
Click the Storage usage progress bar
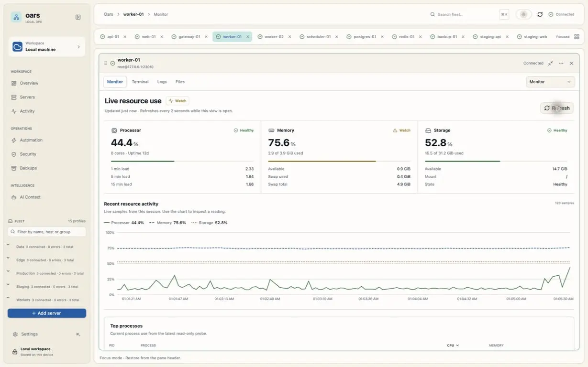[496, 162]
